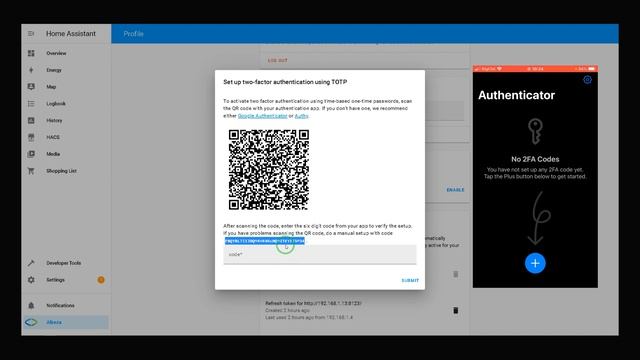Delete the refresh token for 192.168.1.13
The height and width of the screenshot is (360, 640).
pos(456,311)
